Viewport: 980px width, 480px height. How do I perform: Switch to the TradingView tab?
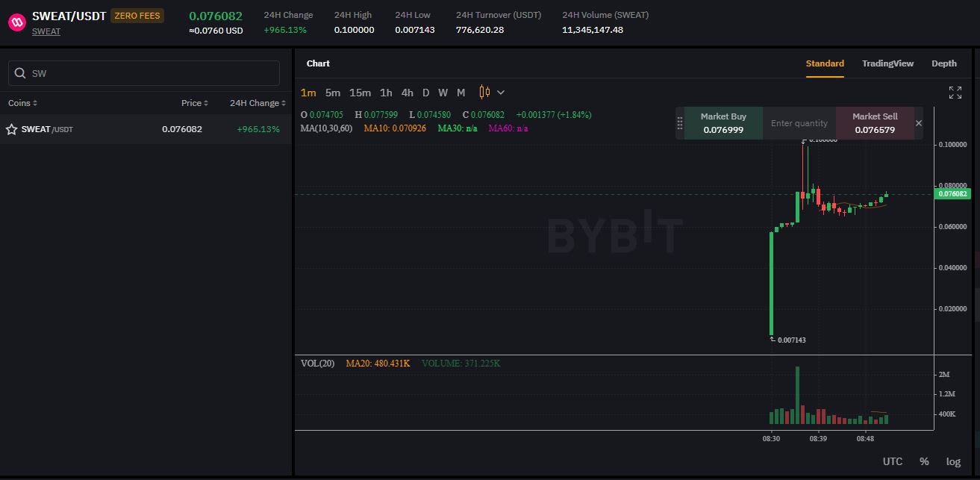[887, 63]
